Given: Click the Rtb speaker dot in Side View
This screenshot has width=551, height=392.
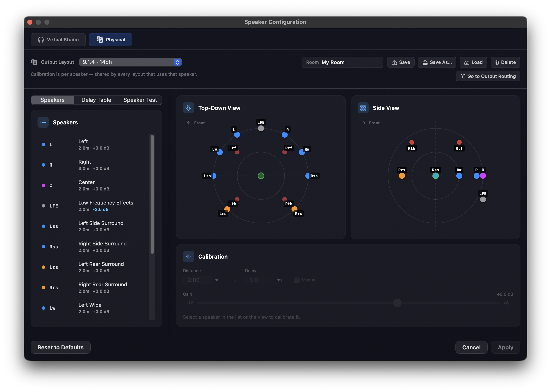Looking at the screenshot, I should (412, 142).
